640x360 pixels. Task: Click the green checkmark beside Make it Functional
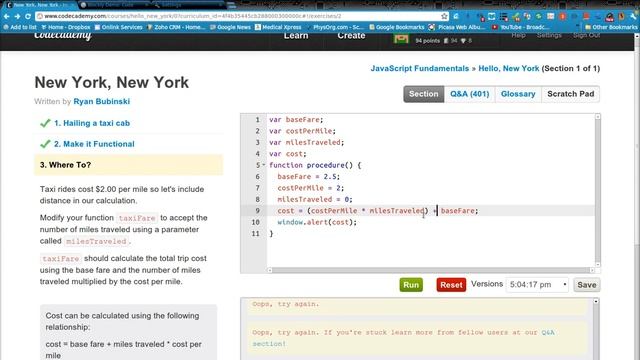click(45, 144)
